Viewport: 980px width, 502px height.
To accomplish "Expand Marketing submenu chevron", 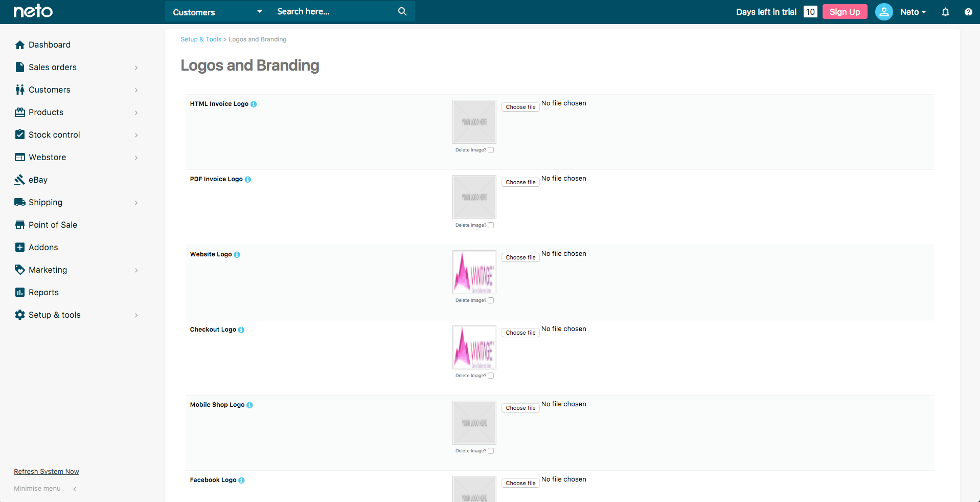I will tap(136, 270).
